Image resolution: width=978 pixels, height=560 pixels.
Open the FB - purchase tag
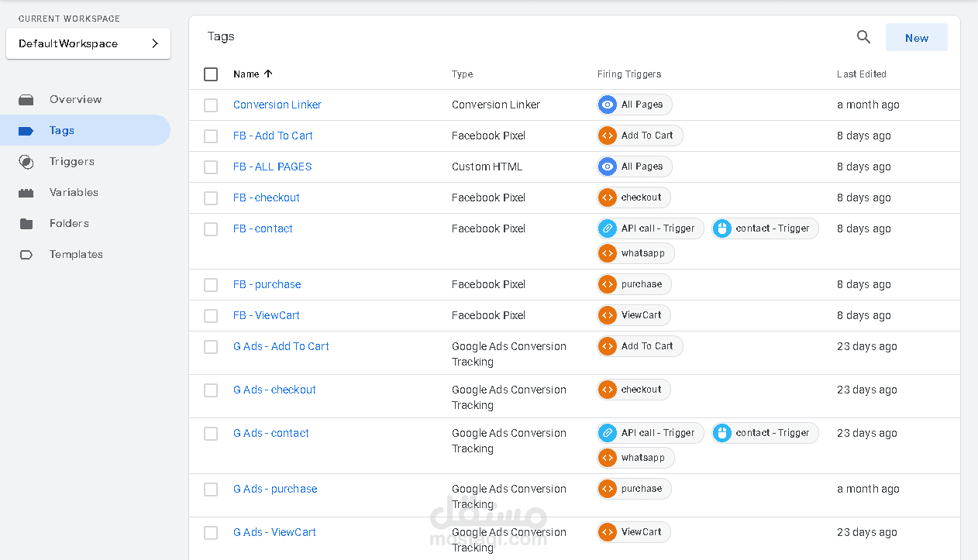[x=267, y=284]
